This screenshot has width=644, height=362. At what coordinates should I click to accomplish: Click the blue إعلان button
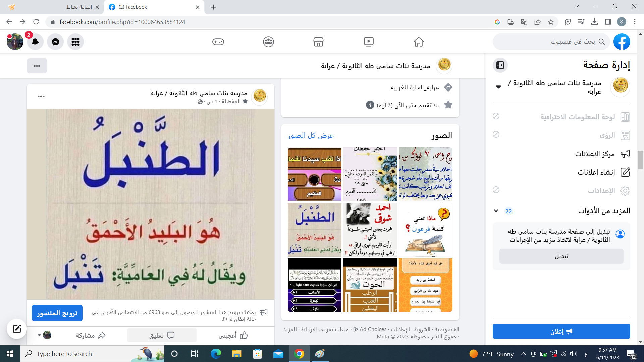[561, 331]
